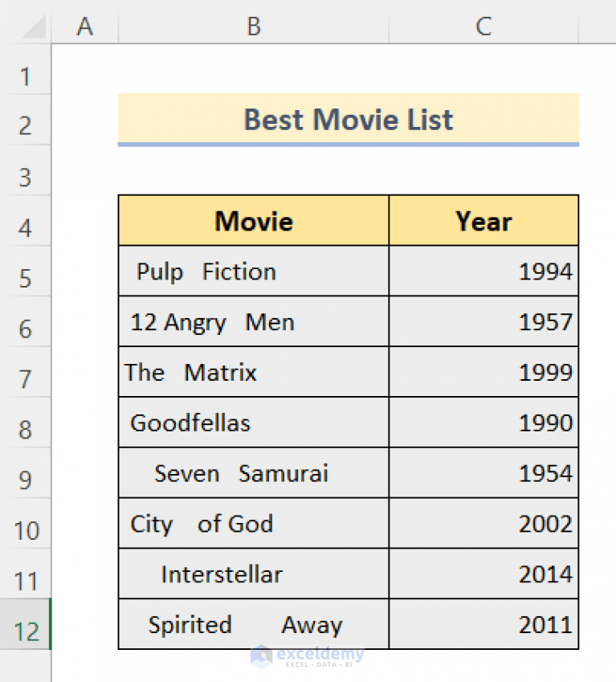This screenshot has width=616, height=682.
Task: Select column B header
Action: (253, 26)
